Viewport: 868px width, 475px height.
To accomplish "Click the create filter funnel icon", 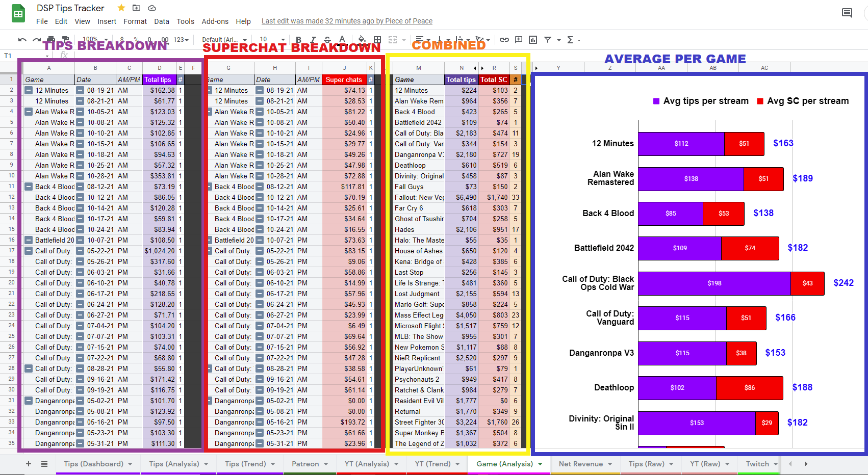I will pos(548,40).
